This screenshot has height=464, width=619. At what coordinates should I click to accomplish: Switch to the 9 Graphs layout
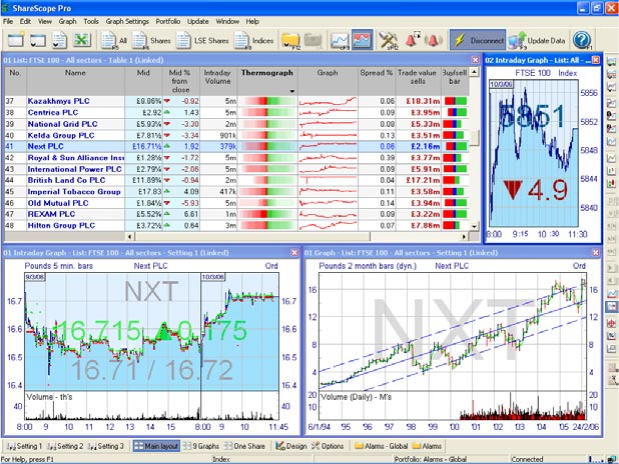[x=201, y=446]
